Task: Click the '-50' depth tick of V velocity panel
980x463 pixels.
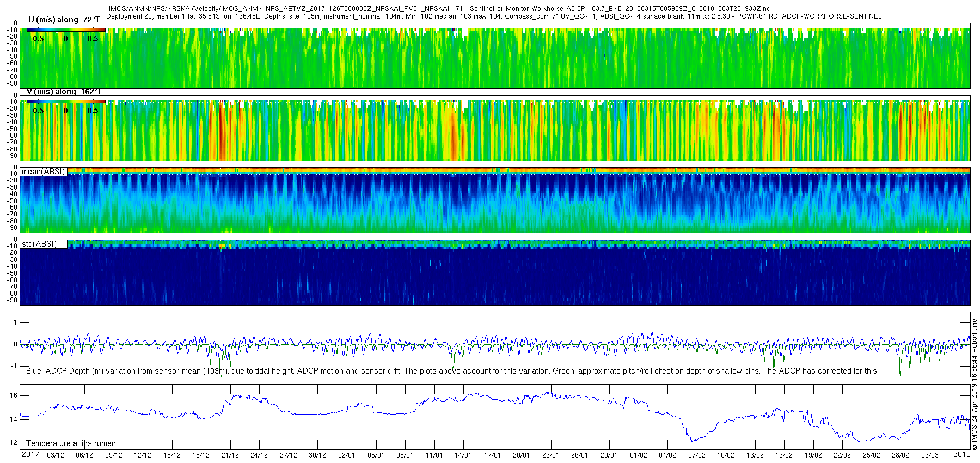Action: 13,129
